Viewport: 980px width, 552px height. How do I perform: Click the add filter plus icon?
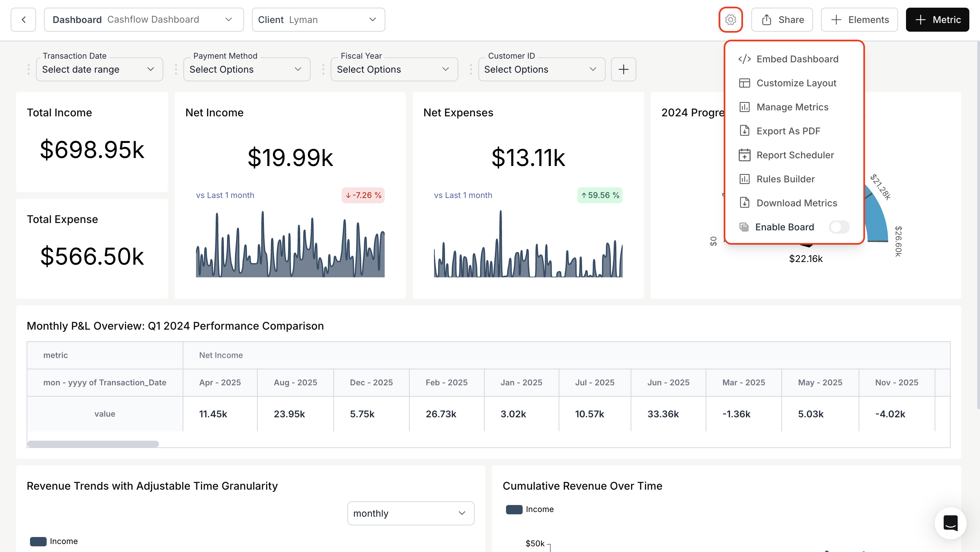coord(623,69)
